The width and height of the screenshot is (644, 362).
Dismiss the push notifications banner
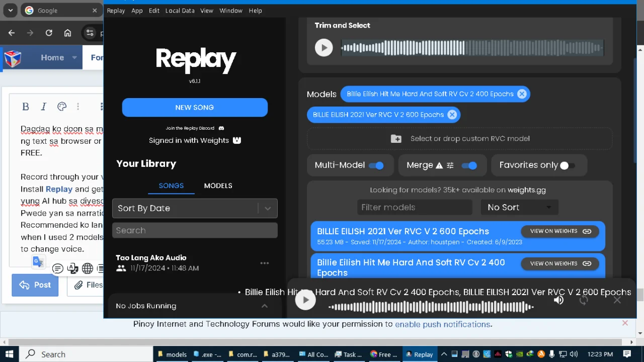point(625,323)
